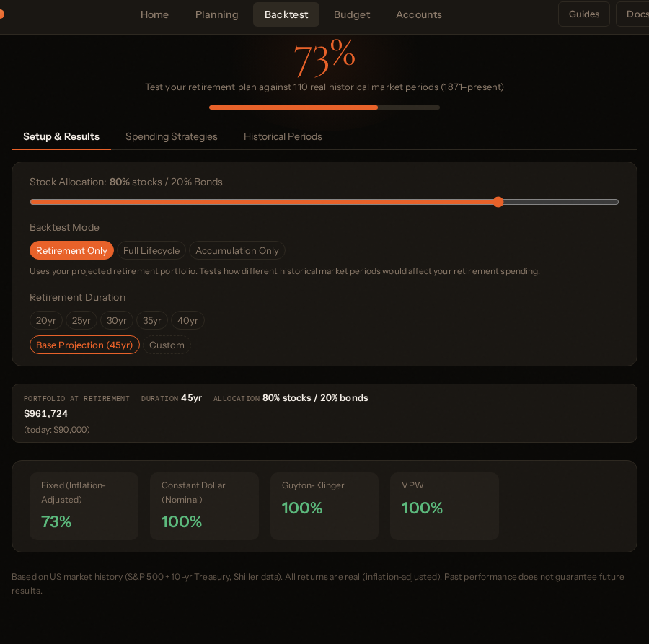Click the unfilled end of allocation slider
Image resolution: width=649 pixels, height=644 pixels.
(561, 202)
